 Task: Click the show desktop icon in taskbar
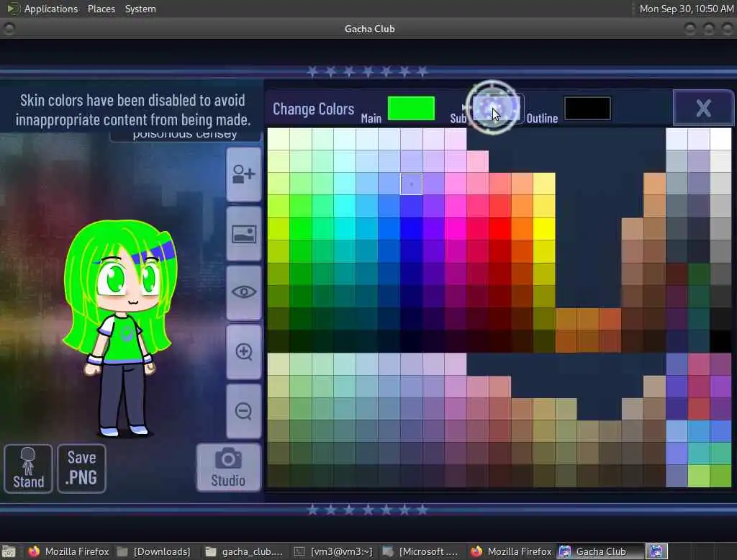(x=9, y=551)
